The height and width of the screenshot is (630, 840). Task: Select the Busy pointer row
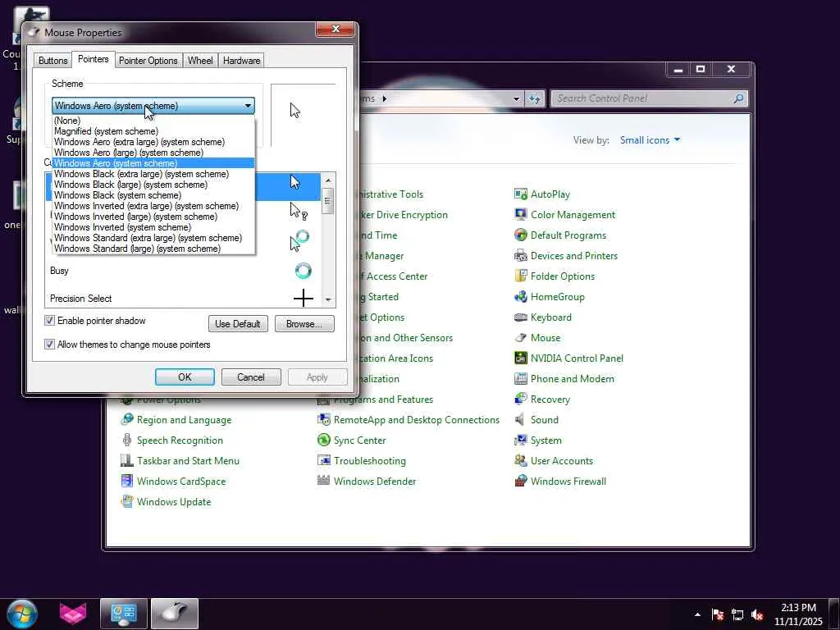183,271
